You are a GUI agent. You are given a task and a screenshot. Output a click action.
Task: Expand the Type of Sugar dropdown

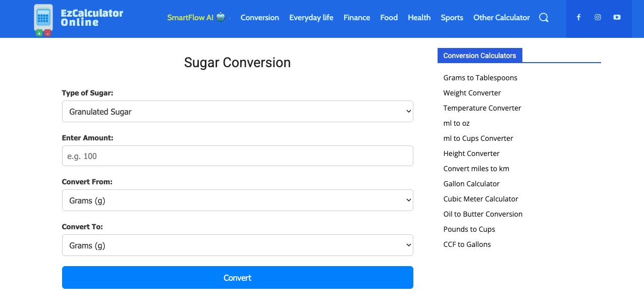point(238,112)
